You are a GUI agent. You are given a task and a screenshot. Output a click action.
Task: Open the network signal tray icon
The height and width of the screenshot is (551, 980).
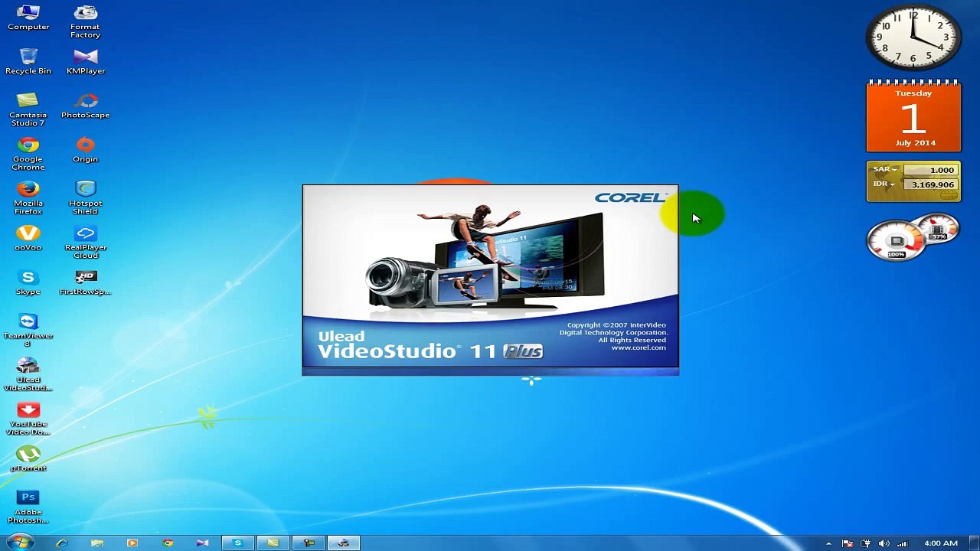(903, 543)
